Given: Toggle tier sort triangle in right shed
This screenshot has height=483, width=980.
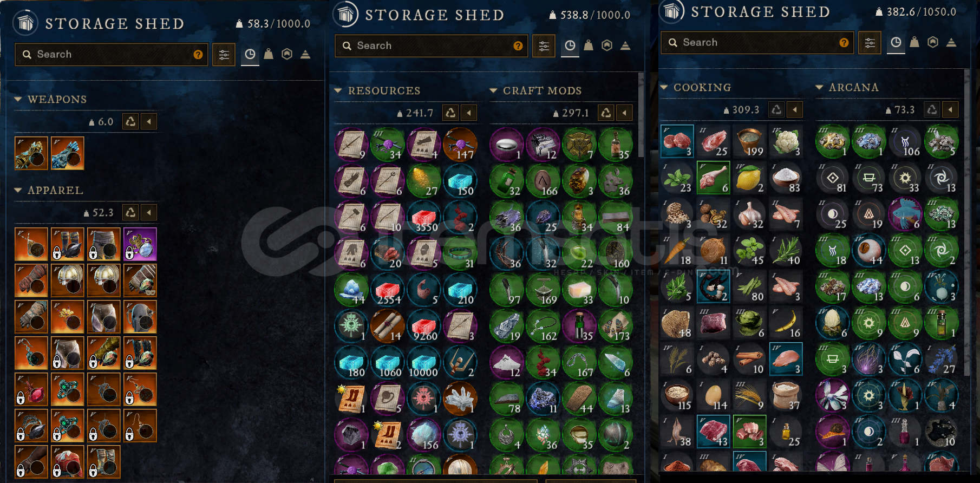Looking at the screenshot, I should pos(951,42).
